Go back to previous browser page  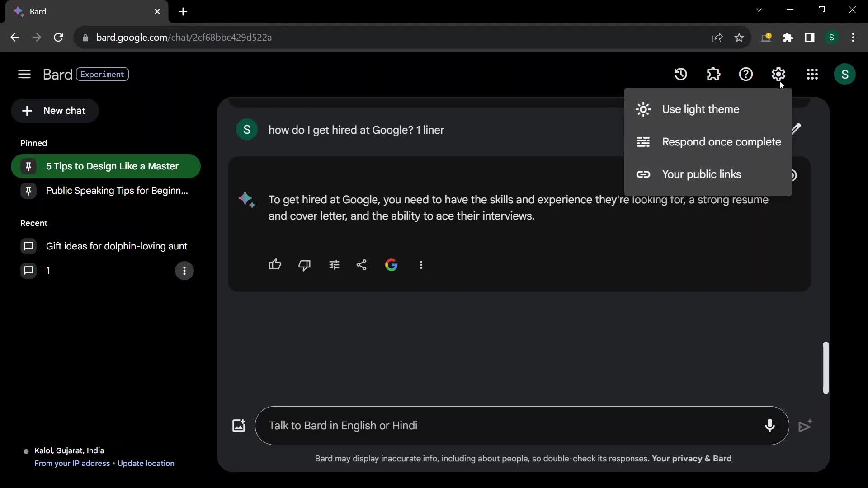(x=15, y=38)
